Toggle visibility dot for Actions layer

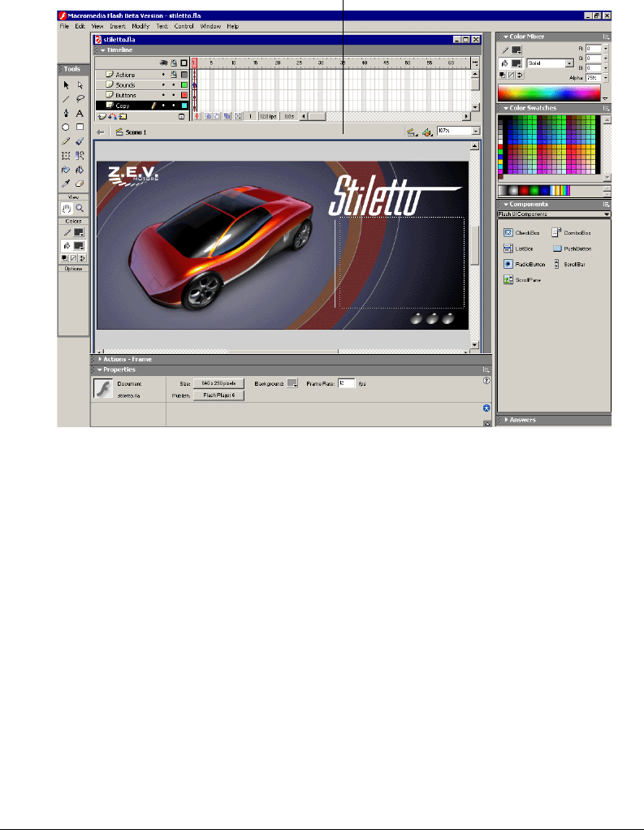pyautogui.click(x=163, y=75)
